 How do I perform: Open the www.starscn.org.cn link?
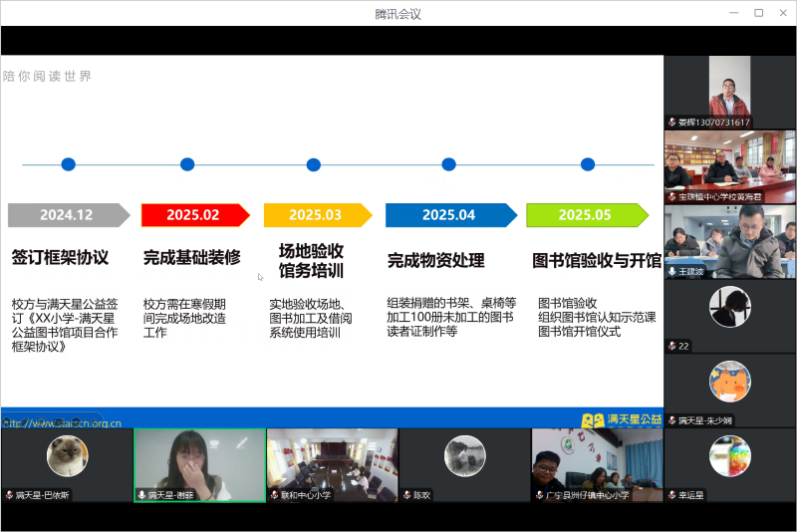62,423
